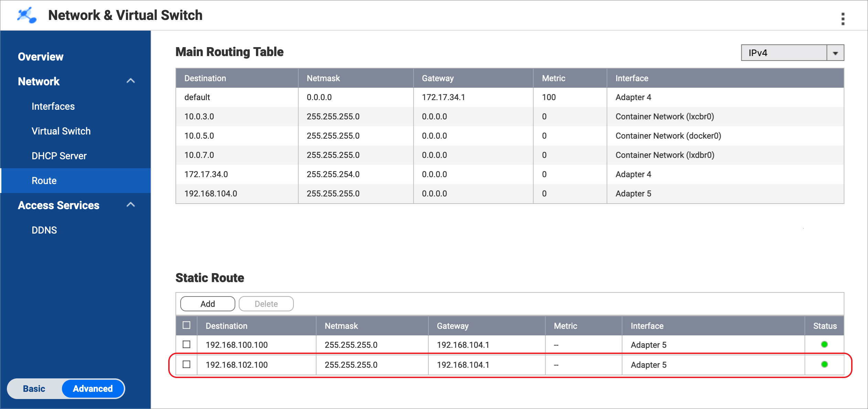
Task: Navigate to DHCP Server settings
Action: pyautogui.click(x=59, y=156)
